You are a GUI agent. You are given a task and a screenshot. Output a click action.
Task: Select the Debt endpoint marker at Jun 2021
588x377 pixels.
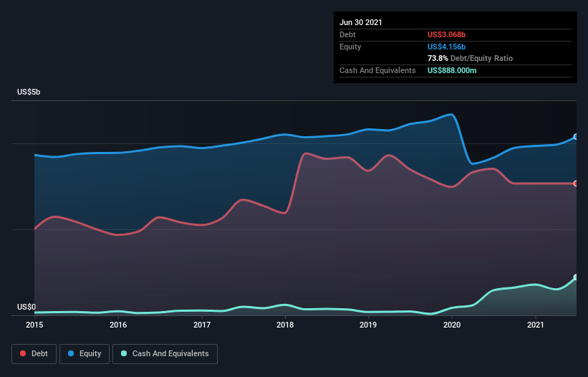point(576,183)
